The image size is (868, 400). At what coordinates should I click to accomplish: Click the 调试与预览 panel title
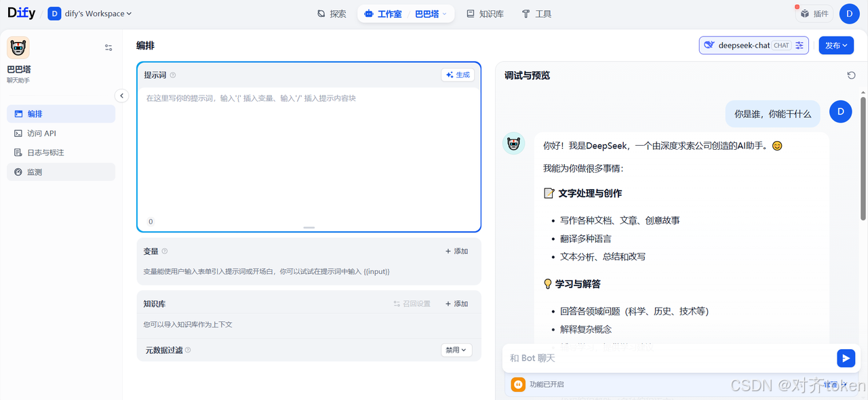coord(527,75)
